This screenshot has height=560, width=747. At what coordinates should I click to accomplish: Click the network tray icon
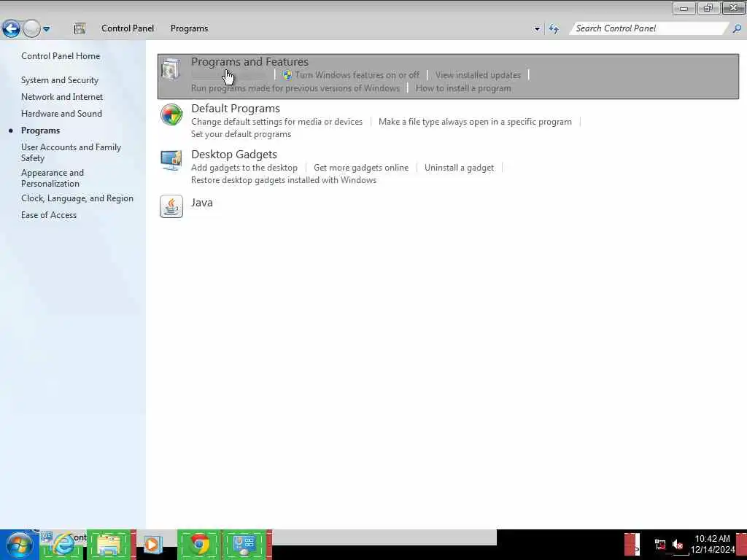pyautogui.click(x=660, y=544)
